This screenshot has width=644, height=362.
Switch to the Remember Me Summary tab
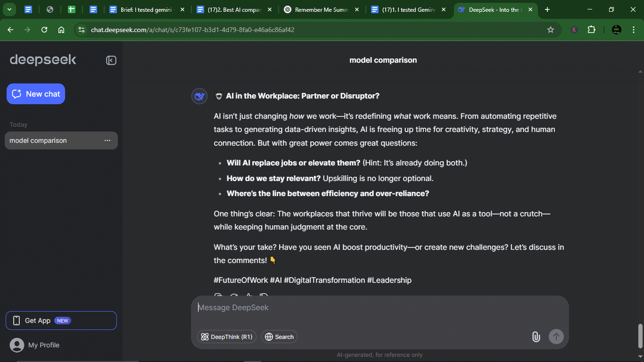(x=321, y=9)
